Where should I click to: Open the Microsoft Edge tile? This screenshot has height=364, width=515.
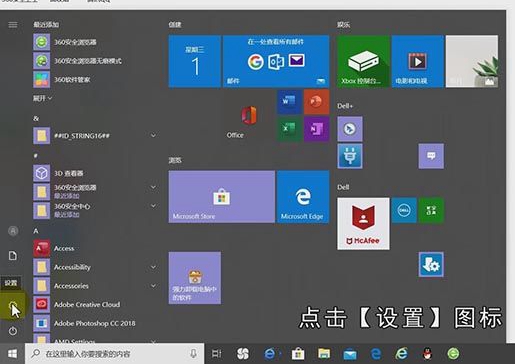pyautogui.click(x=303, y=197)
